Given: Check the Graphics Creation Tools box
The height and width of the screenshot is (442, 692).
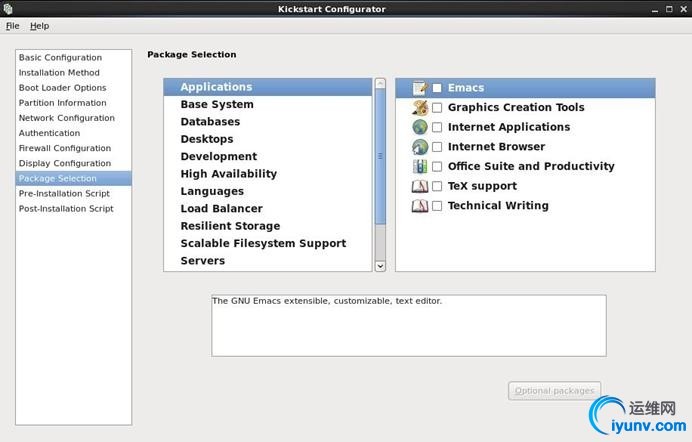Looking at the screenshot, I should (x=437, y=107).
